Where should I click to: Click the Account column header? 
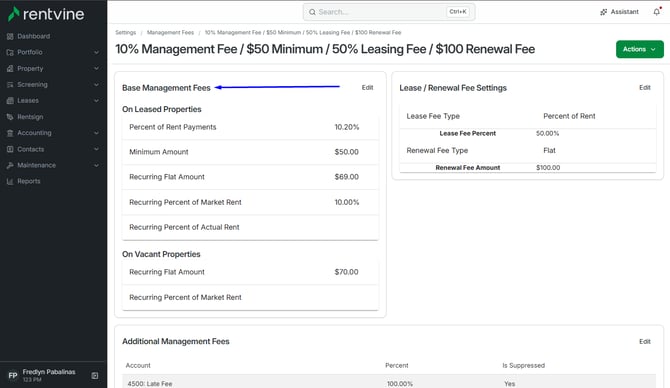[x=138, y=365]
